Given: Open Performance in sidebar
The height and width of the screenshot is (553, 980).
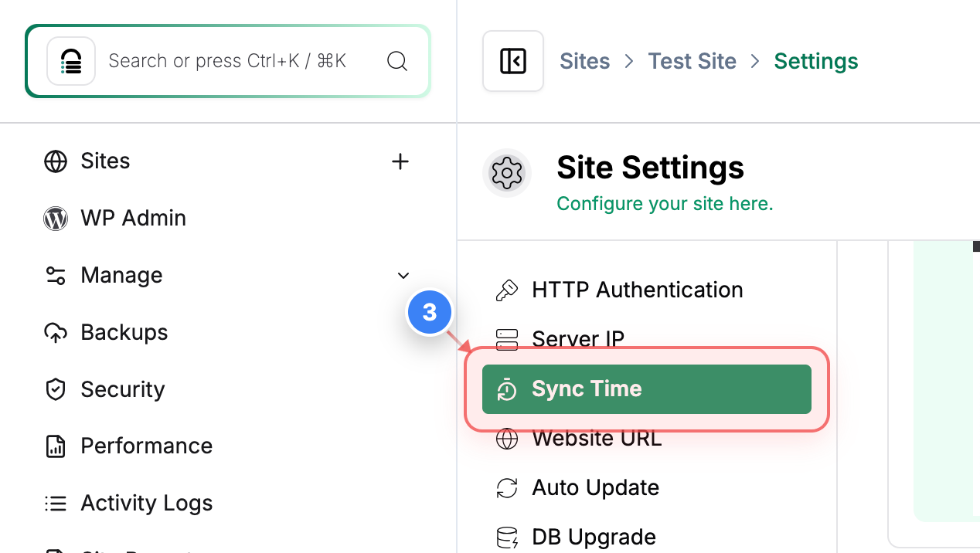Looking at the screenshot, I should (147, 446).
